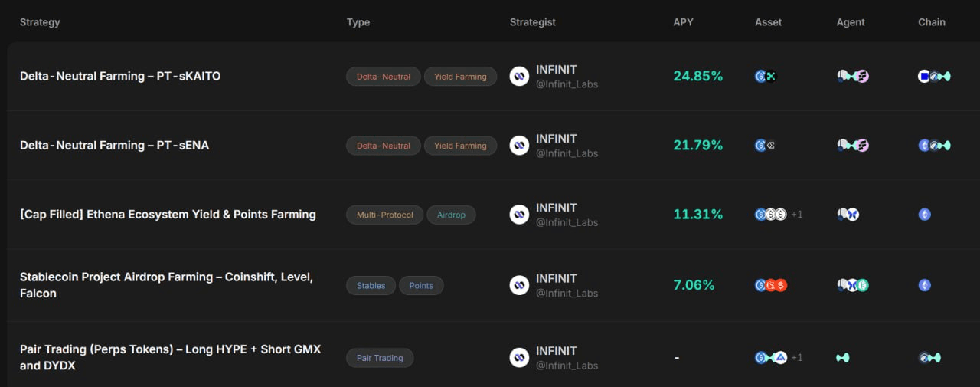Click the agent icons in the Stablecoin Airdrop row
This screenshot has width=980, height=387.
[853, 285]
